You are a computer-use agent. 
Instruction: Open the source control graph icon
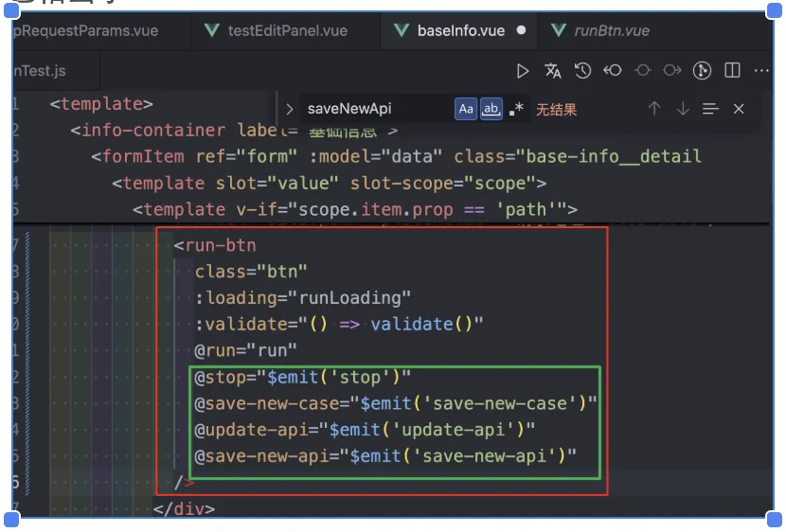[702, 71]
